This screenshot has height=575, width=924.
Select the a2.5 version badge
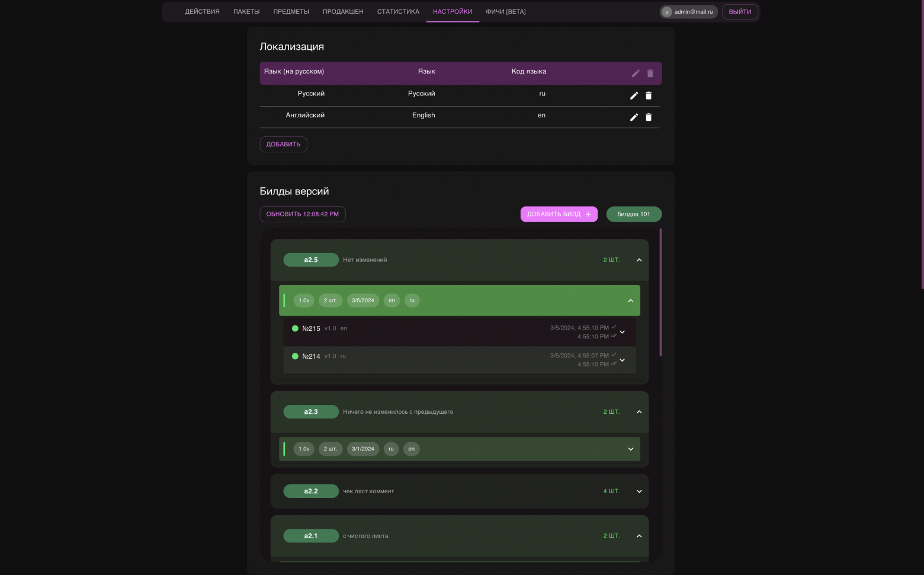coord(311,260)
